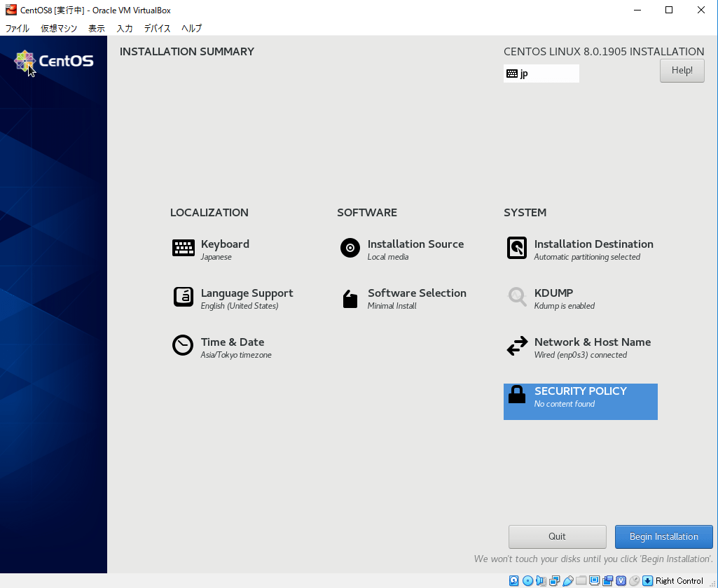
Task: Click the jp keyboard layout indicator field
Action: coord(541,73)
